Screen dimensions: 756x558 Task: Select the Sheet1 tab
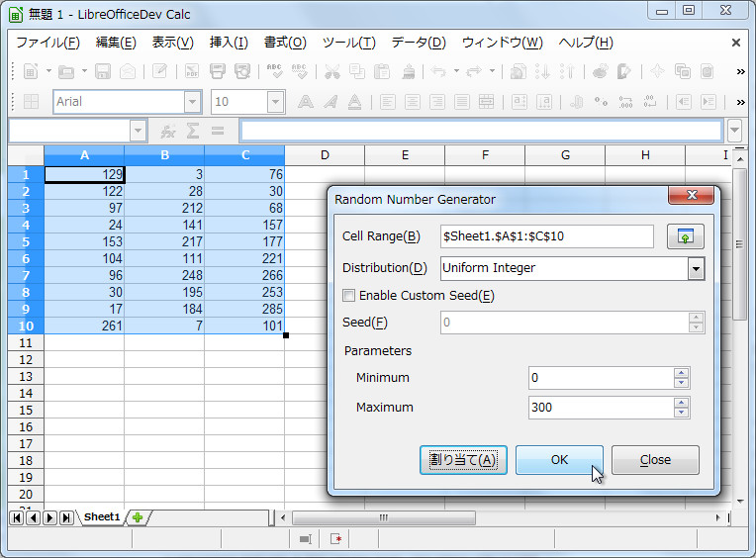pyautogui.click(x=102, y=517)
